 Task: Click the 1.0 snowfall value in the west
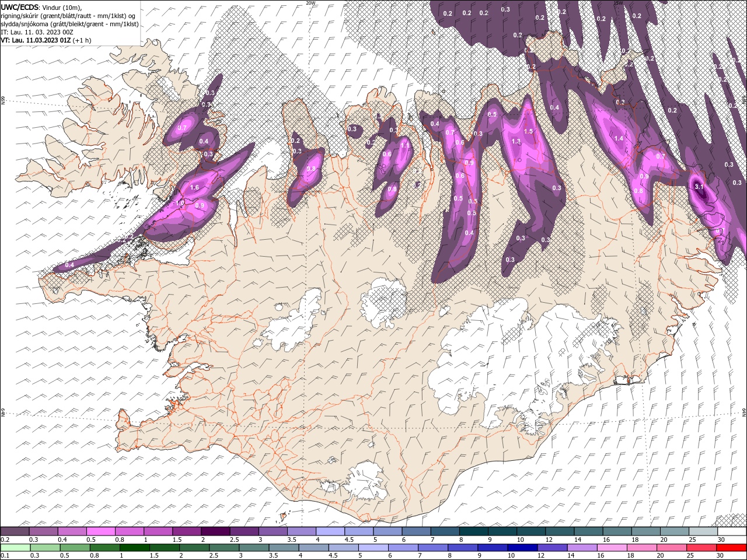click(x=180, y=202)
